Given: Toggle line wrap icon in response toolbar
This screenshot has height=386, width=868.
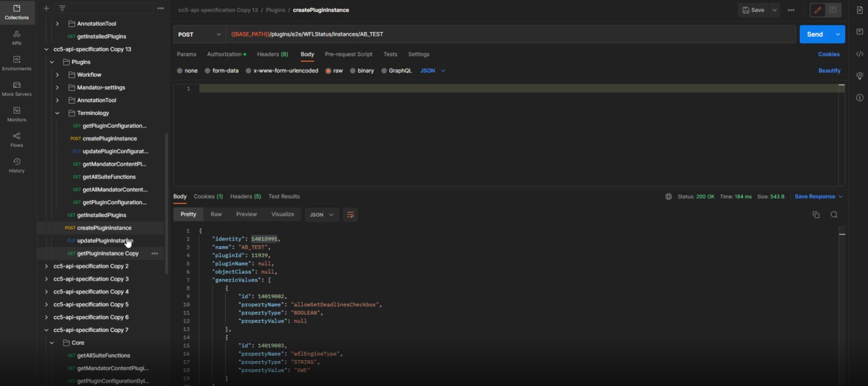Looking at the screenshot, I should [350, 215].
